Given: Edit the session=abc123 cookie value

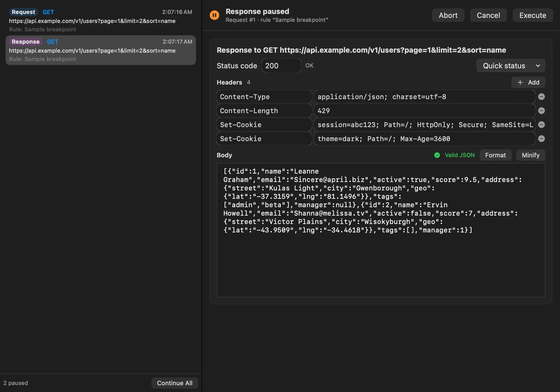Looking at the screenshot, I should [424, 125].
